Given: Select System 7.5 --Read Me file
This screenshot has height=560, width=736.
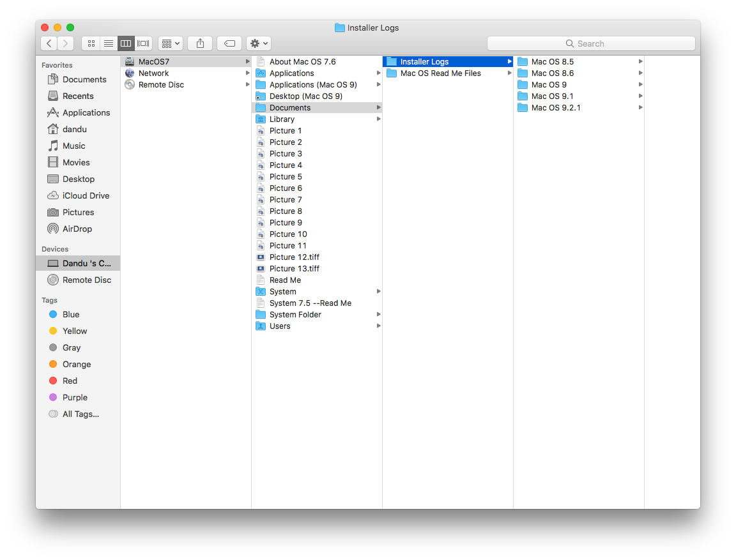Looking at the screenshot, I should (317, 303).
